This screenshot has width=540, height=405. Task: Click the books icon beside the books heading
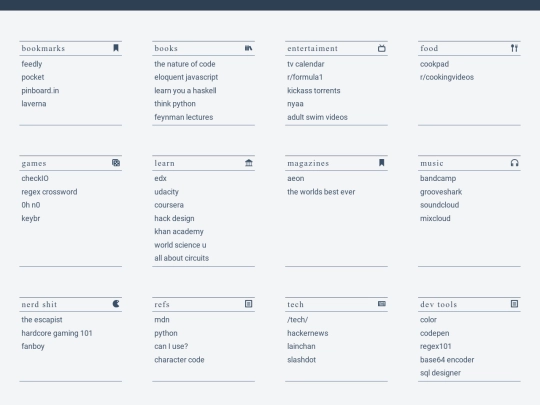click(x=248, y=48)
